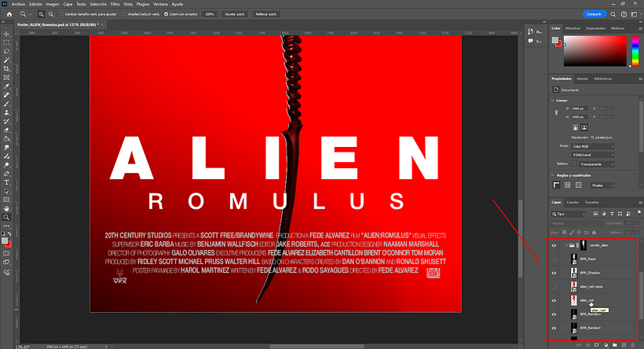Enable Cambiar tamaño vent. para ajustar checkbox
Viewport: 644px width, 349px height.
coord(61,14)
